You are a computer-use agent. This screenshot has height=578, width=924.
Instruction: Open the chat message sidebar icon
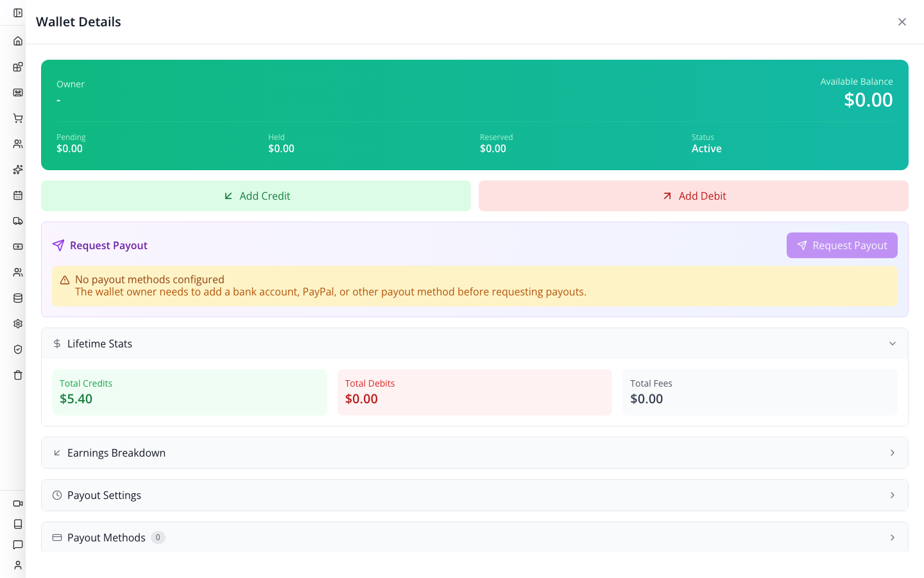(18, 545)
